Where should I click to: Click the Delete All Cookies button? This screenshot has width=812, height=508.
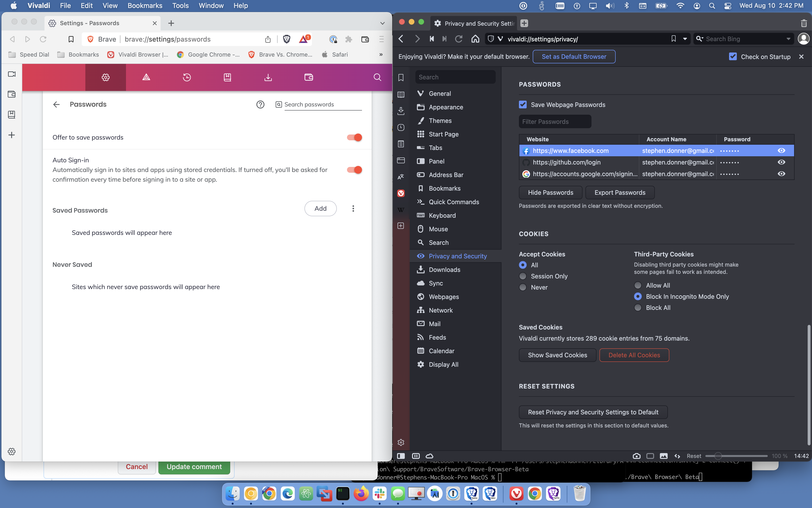[x=634, y=355]
